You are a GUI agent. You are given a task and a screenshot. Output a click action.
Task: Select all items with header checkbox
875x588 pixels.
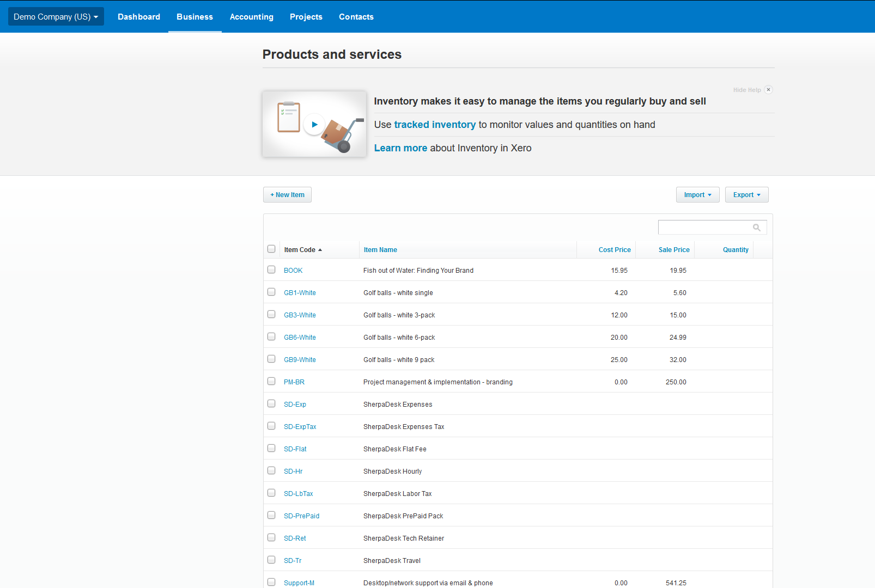(271, 249)
